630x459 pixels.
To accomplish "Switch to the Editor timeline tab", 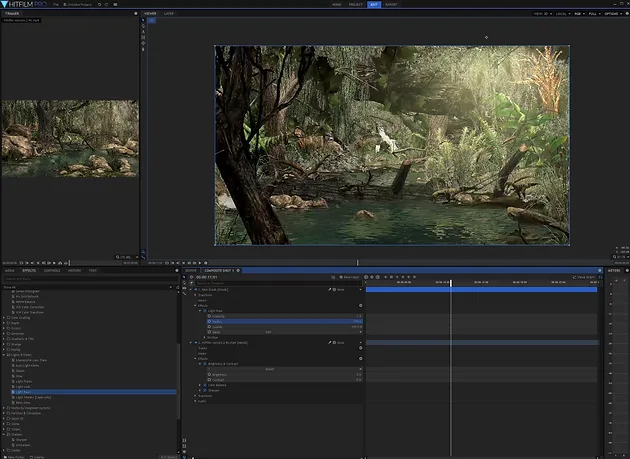I will (x=191, y=270).
